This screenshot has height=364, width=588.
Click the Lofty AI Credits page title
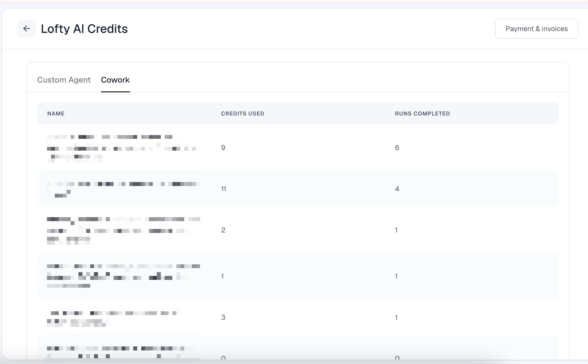pos(84,29)
